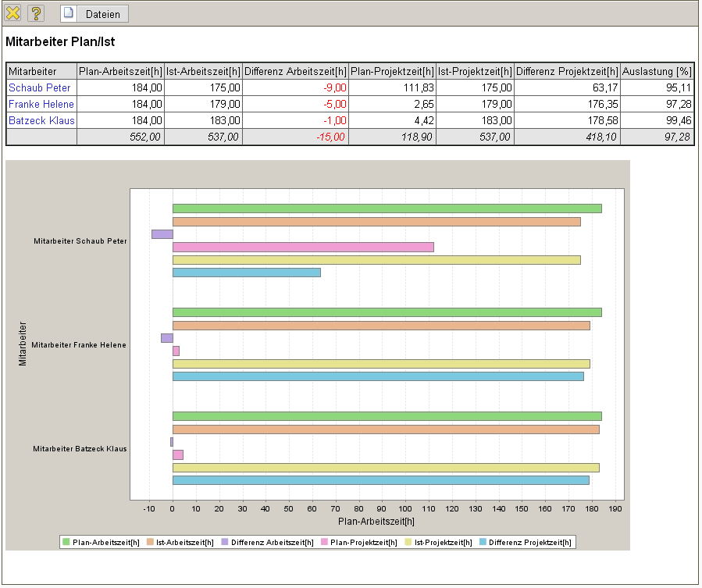Viewport: 702px width, 588px height.
Task: Click blue Differenz Projektzeit legend swatch
Action: tap(483, 542)
